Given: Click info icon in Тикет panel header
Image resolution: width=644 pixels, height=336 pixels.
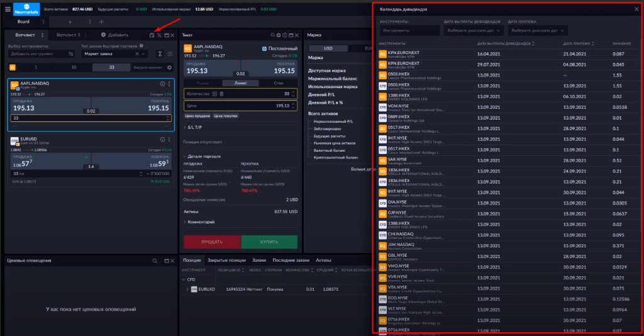Looking at the screenshot, I should pyautogui.click(x=285, y=35).
